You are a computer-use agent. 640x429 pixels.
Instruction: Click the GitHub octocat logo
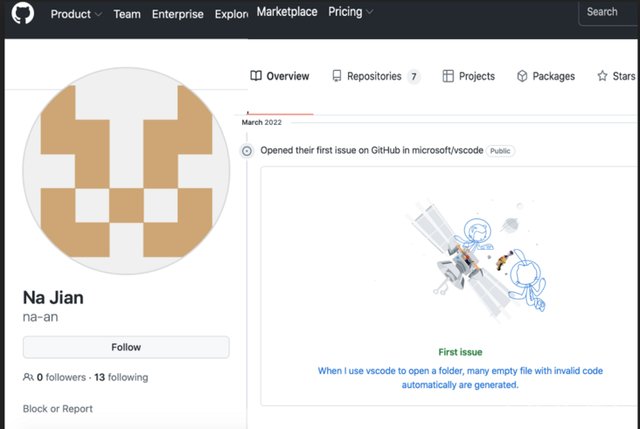[x=23, y=13]
